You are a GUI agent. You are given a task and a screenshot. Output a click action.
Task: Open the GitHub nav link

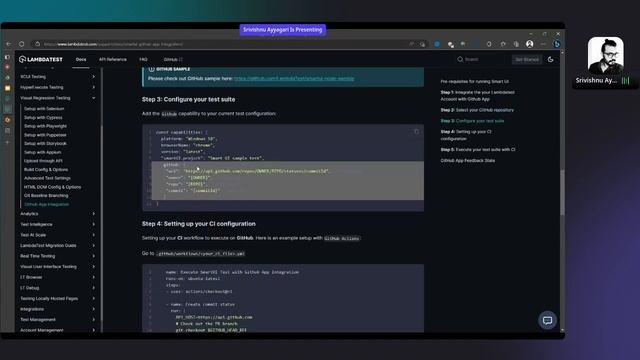click(173, 59)
